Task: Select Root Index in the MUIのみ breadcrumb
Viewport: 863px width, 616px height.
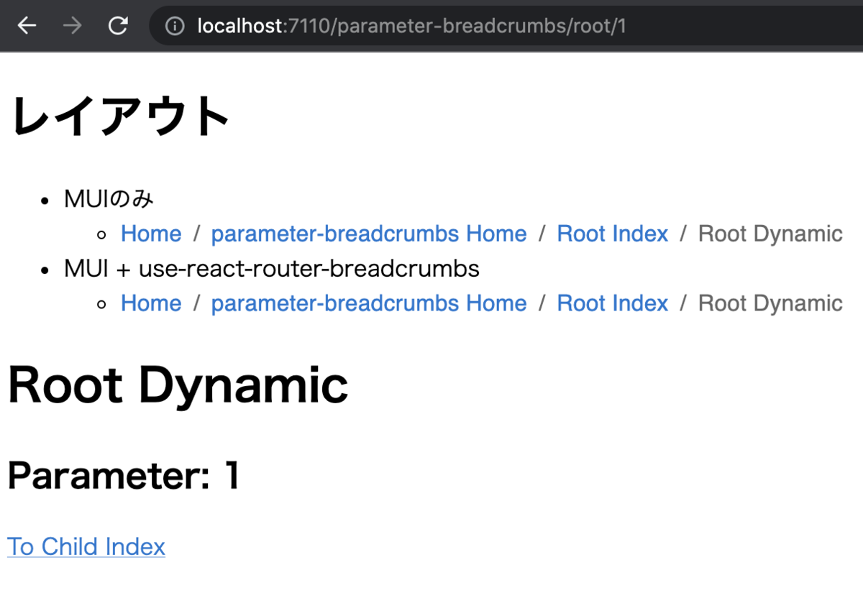Action: click(612, 233)
